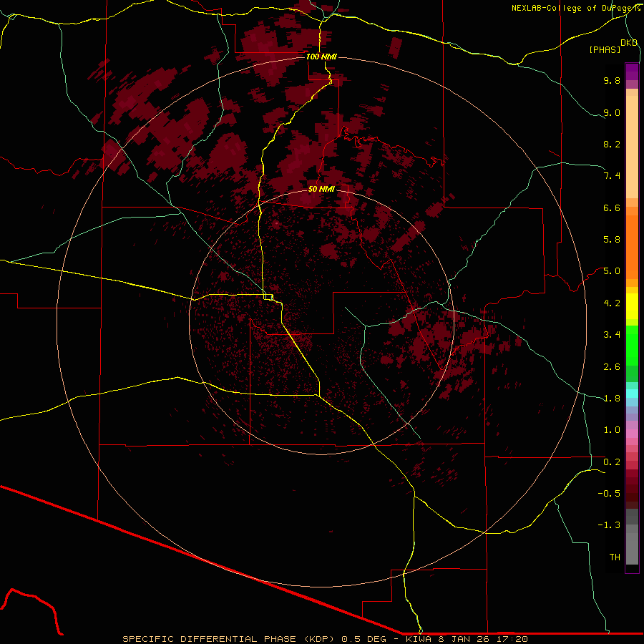Click the 1.0 value on the color scale
The width and height of the screenshot is (644, 644).
pyautogui.click(x=612, y=430)
